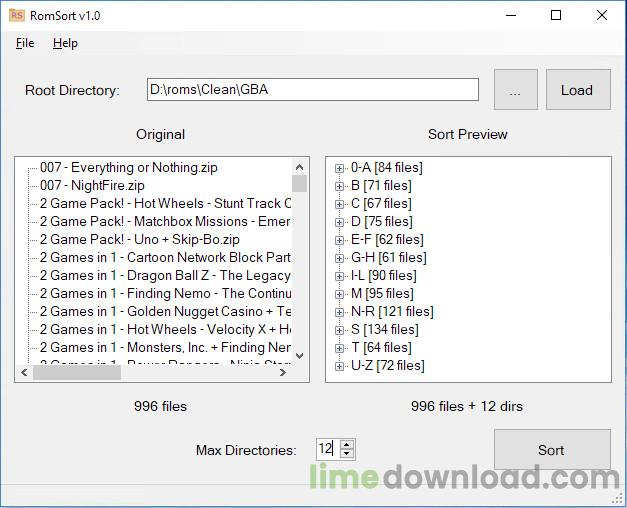Expand the N-R [121 files] folder
The width and height of the screenshot is (627, 508).
click(339, 312)
